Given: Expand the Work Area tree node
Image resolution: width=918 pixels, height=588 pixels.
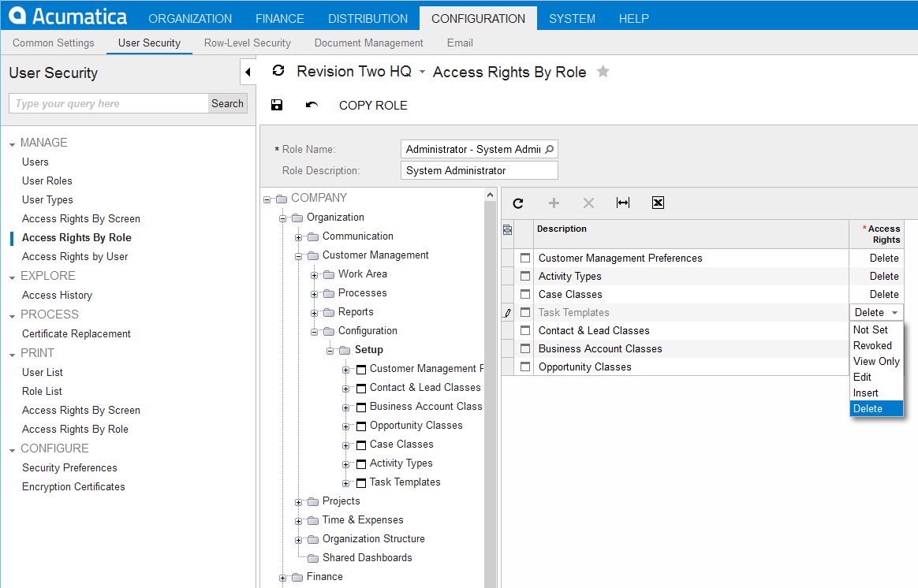Looking at the screenshot, I should tap(315, 276).
